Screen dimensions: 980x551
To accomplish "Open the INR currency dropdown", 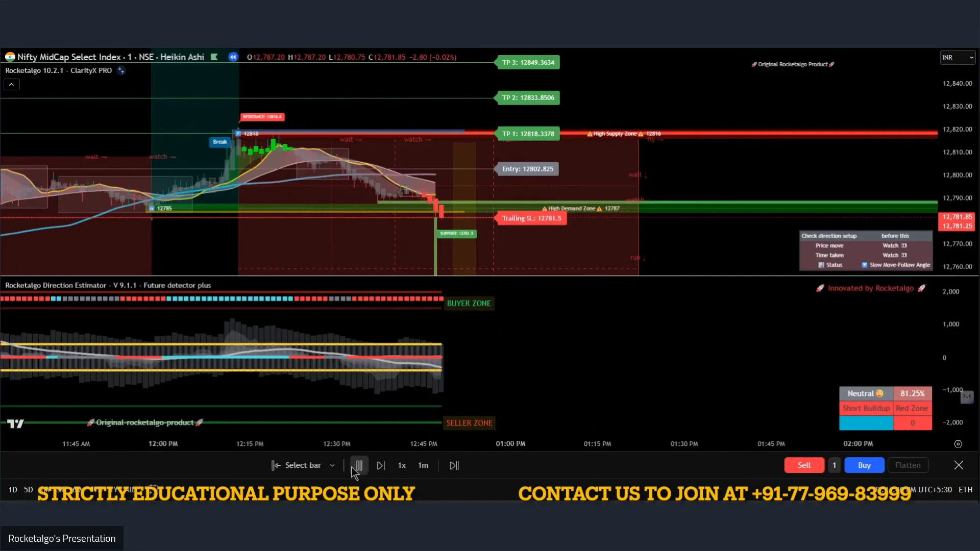I will [958, 58].
